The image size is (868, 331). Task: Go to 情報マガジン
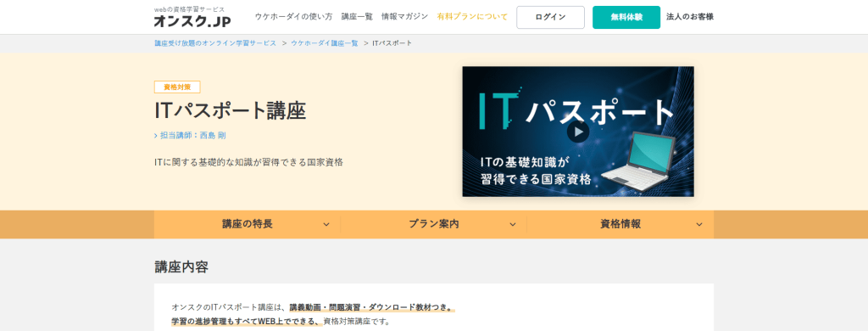(x=404, y=17)
